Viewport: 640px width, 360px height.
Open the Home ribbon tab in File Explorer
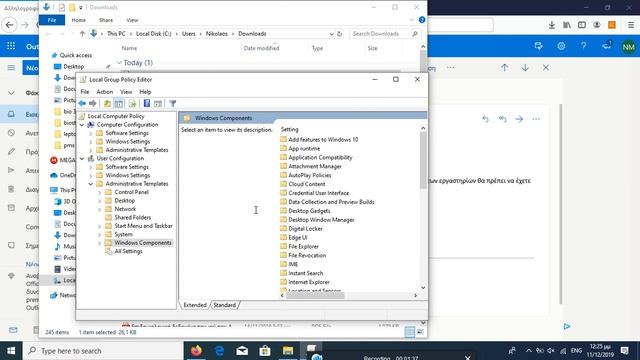78,20
